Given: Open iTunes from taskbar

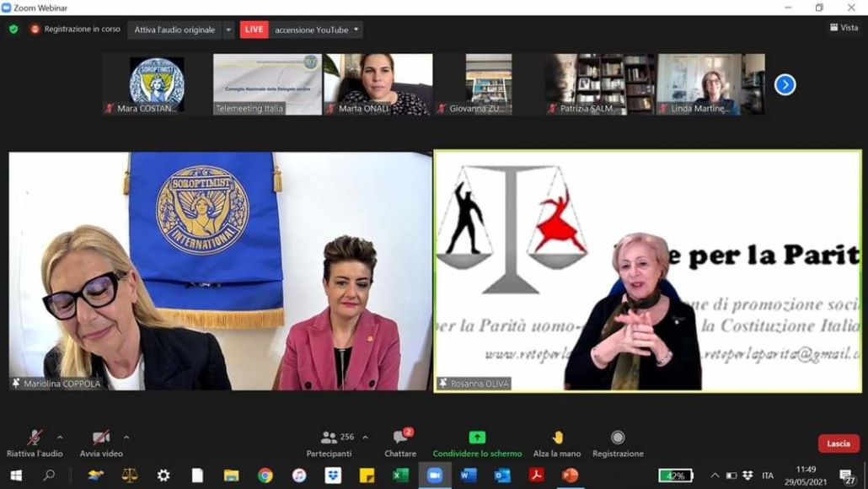Looking at the screenshot, I should click(299, 476).
